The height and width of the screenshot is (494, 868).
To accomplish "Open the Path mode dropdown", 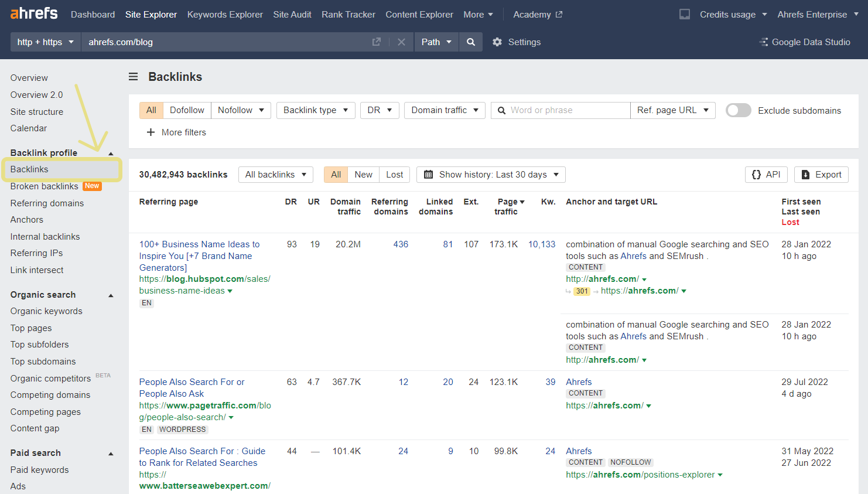I will click(x=436, y=42).
